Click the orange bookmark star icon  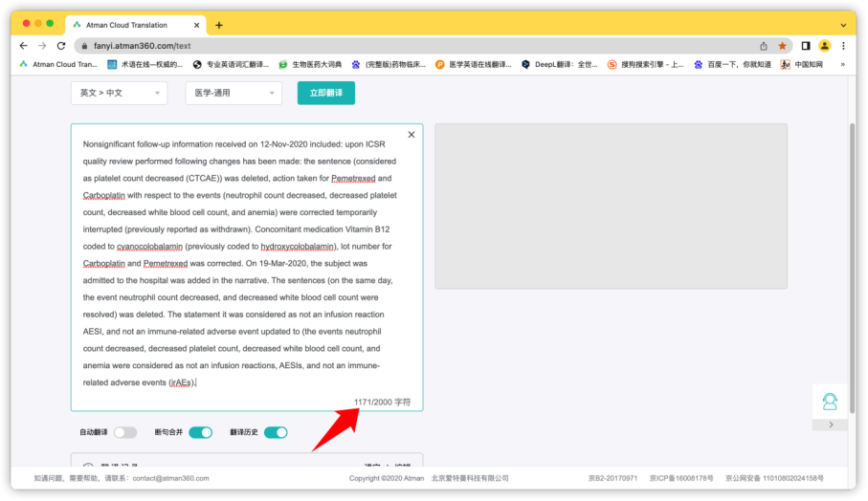point(782,46)
